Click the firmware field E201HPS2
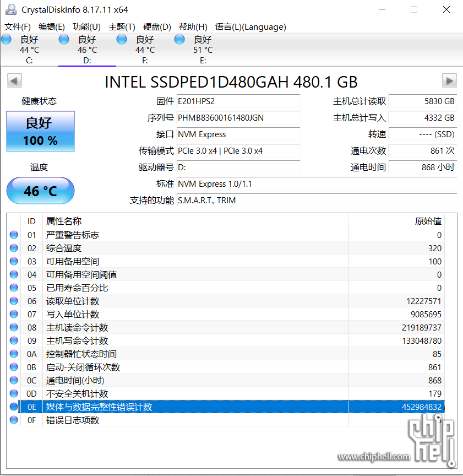The image size is (463, 476). pos(238,101)
